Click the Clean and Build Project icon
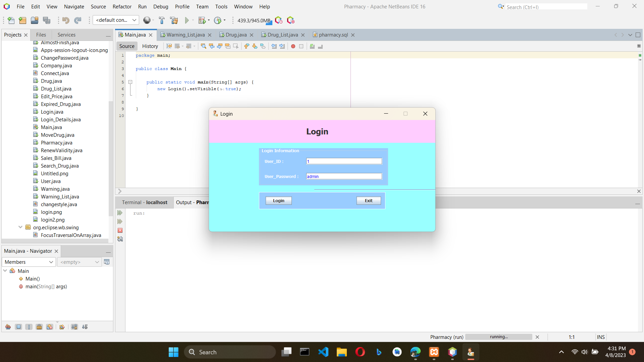 point(174,20)
